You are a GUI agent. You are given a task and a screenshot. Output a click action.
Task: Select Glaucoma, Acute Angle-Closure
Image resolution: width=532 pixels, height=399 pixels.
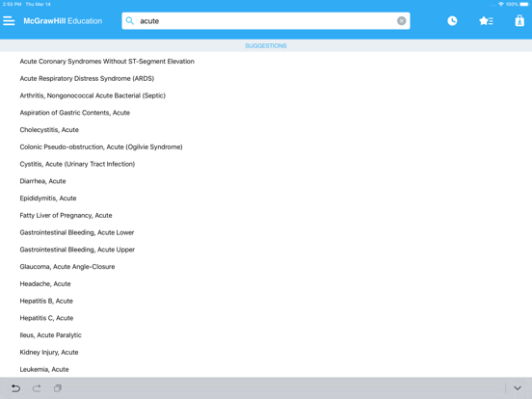[67, 267]
